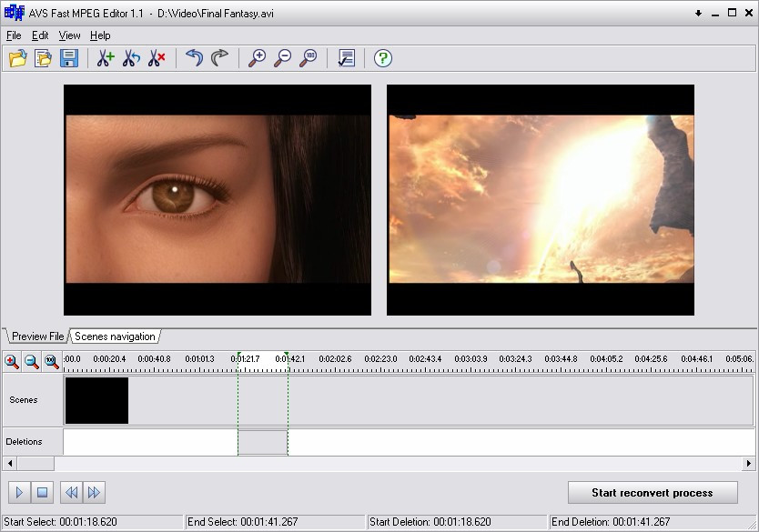This screenshot has width=759, height=532.
Task: Click the toolbar zoom out magnifier
Action: click(x=283, y=58)
